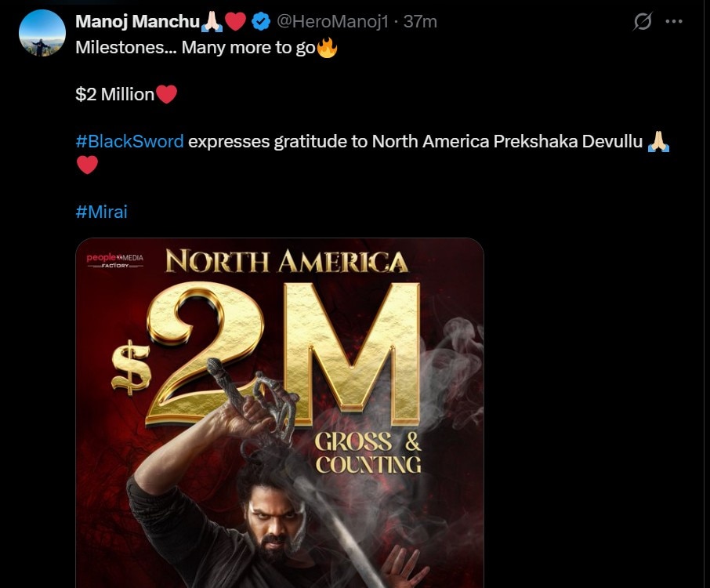710x588 pixels.
Task: Click the 'Milestones... Many more to go' tweet text
Action: coord(196,48)
